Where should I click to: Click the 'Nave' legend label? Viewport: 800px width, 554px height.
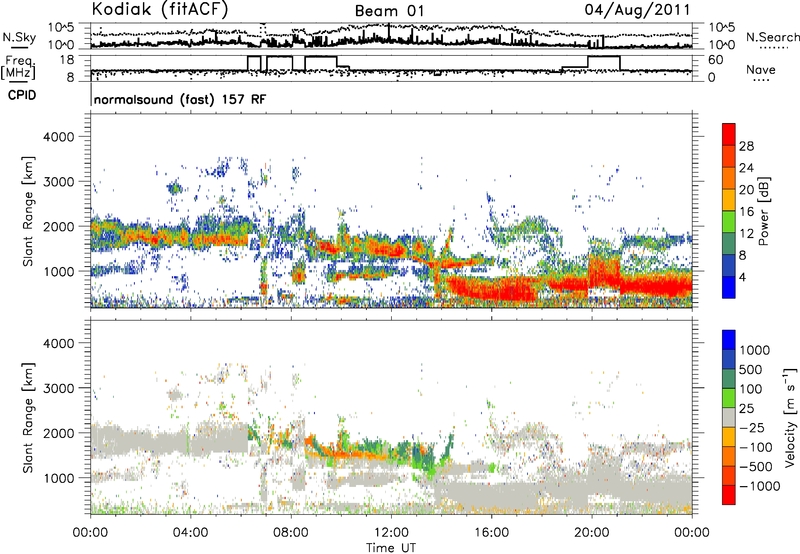(760, 69)
